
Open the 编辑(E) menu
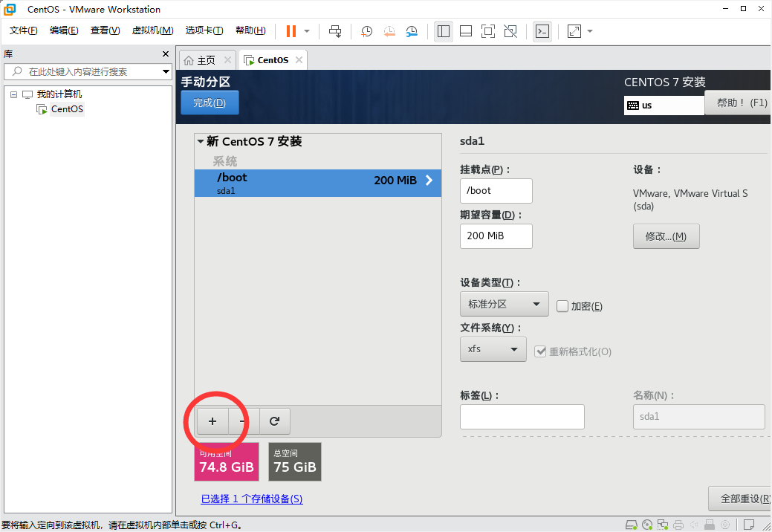click(x=64, y=30)
